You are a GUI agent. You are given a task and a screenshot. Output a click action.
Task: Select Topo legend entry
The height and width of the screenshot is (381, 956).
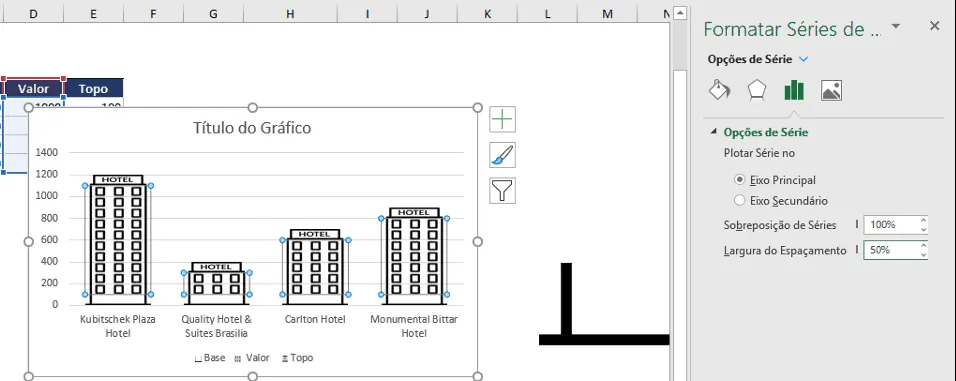tap(297, 358)
